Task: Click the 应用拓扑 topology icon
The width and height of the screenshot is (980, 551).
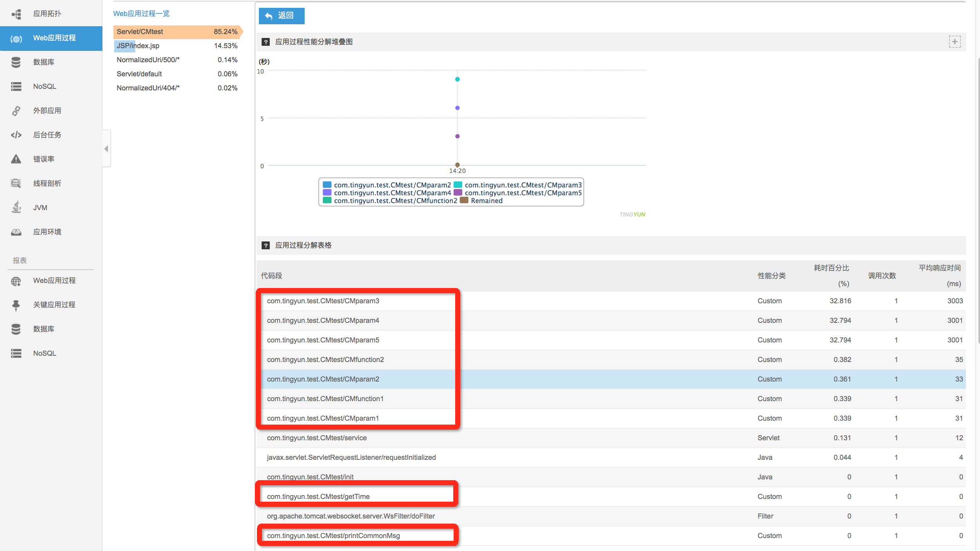Action: (16, 14)
